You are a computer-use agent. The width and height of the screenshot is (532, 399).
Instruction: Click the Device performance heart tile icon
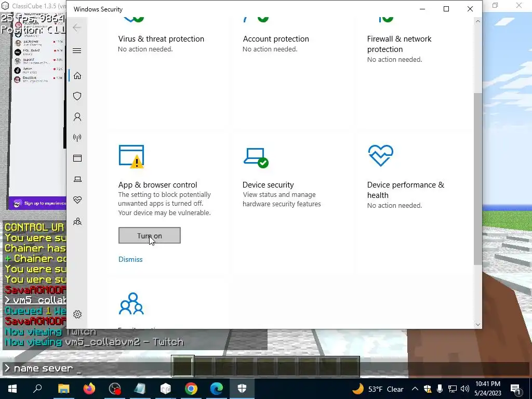click(381, 155)
